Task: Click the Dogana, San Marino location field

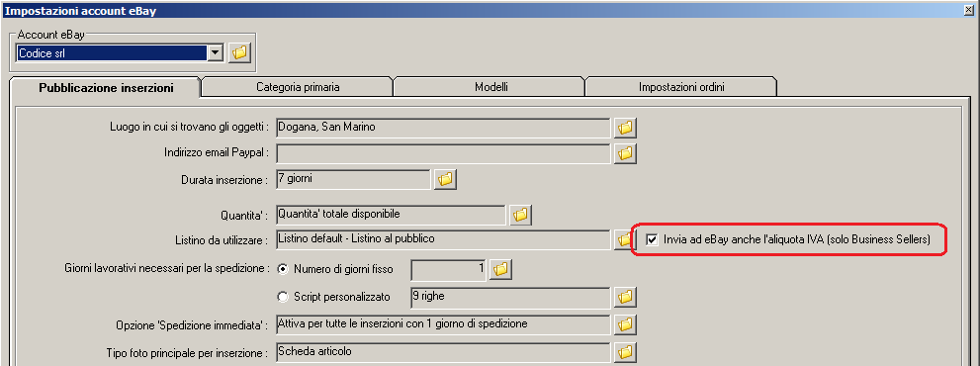Action: (442, 128)
